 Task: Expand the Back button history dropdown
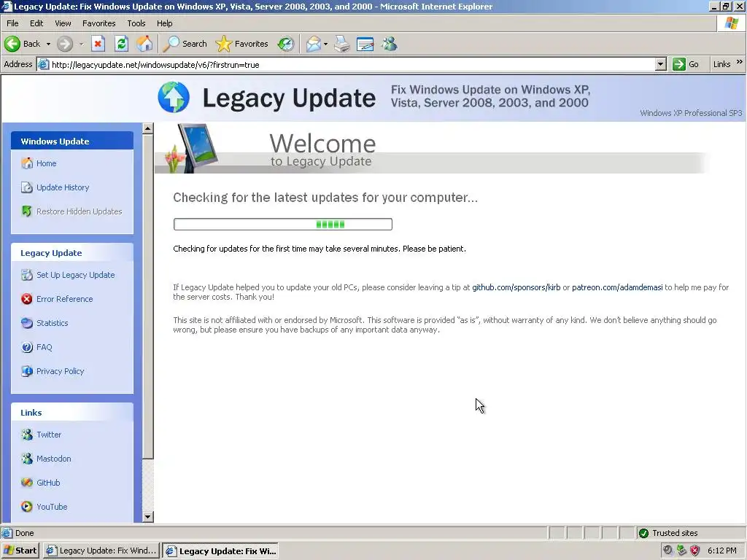[48, 44]
